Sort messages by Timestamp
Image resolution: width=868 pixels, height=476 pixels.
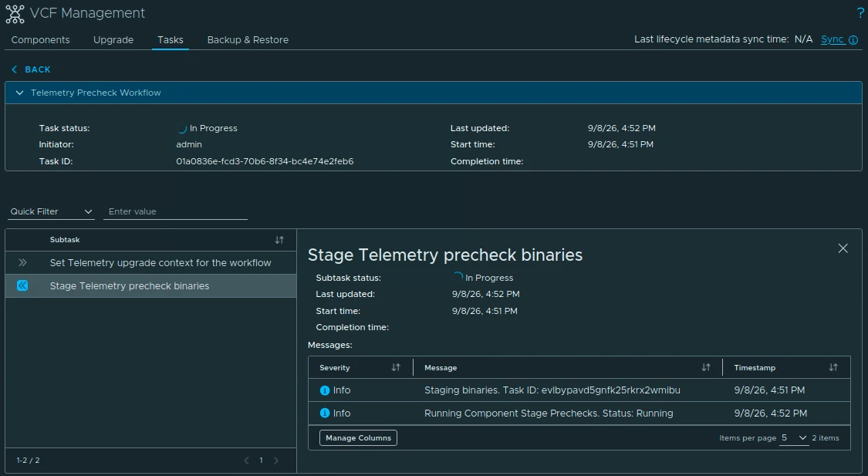click(x=833, y=367)
